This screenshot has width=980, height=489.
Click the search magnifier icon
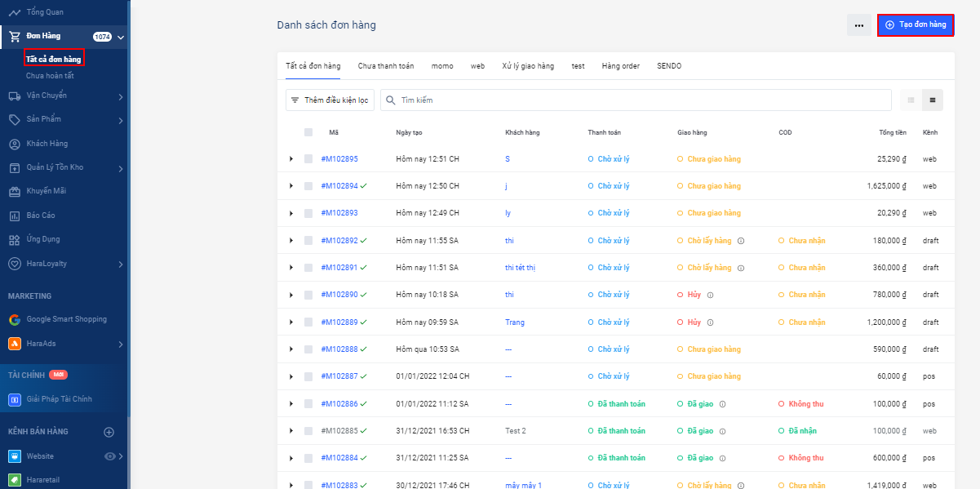coord(391,100)
